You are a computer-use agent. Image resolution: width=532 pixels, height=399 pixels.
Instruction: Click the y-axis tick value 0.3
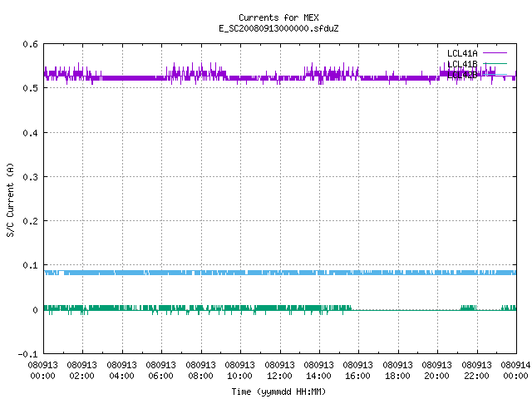click(x=30, y=177)
